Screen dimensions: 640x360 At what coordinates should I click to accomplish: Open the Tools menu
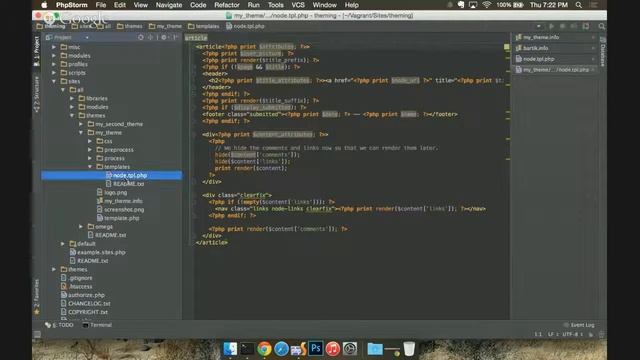coord(276,5)
